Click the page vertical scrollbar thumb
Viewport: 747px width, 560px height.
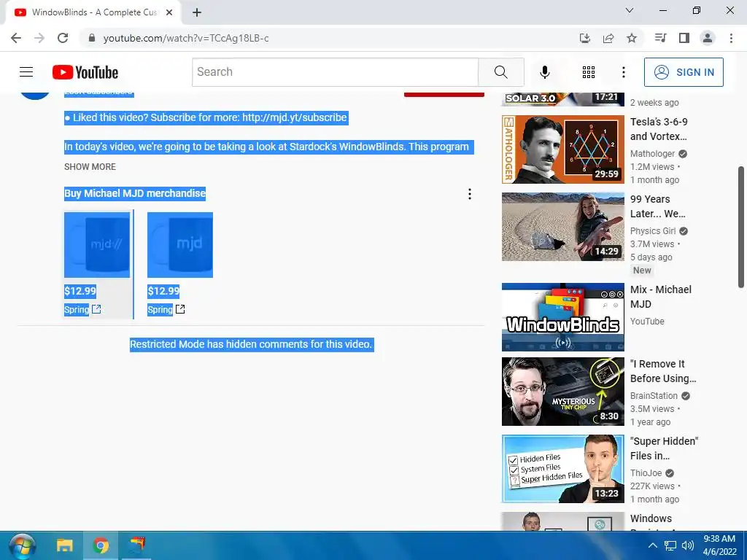tap(741, 227)
